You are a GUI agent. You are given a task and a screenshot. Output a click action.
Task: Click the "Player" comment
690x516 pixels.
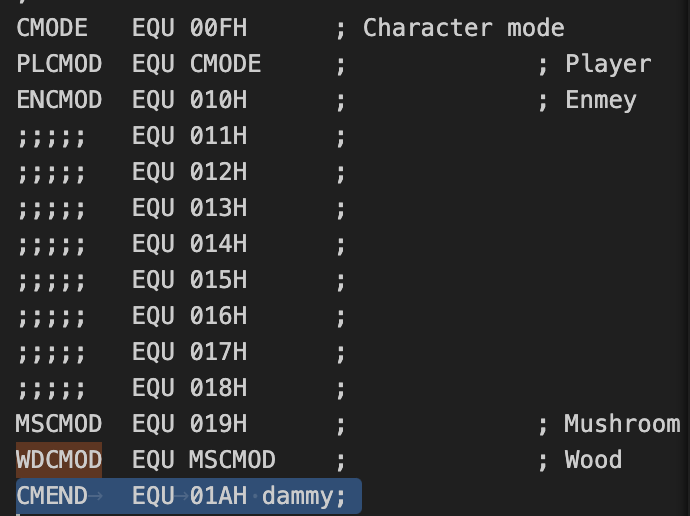pos(608,64)
